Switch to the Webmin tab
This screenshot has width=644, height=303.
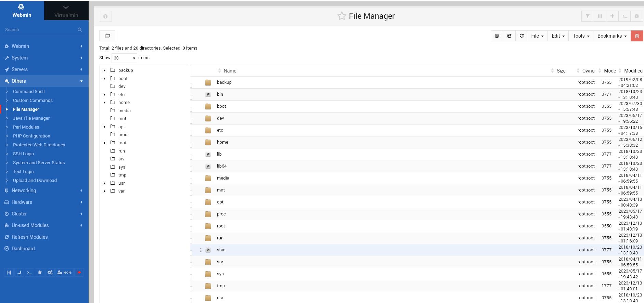tap(22, 11)
